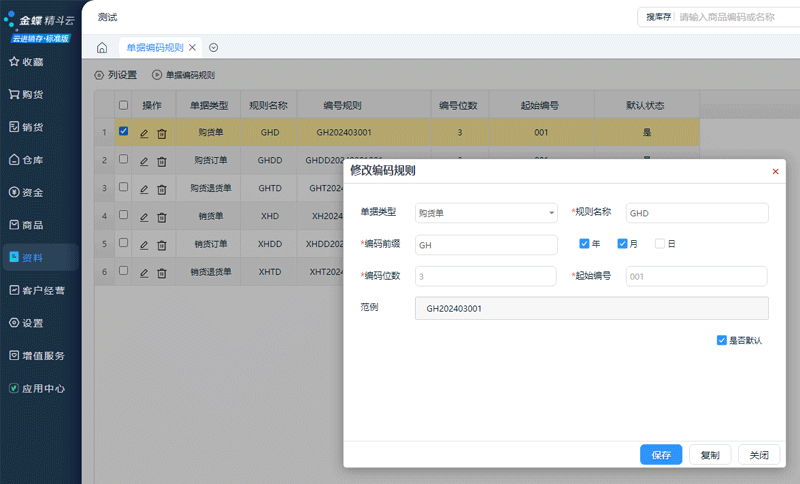
Task: Click the 默认状态 column header
Action: (x=646, y=105)
